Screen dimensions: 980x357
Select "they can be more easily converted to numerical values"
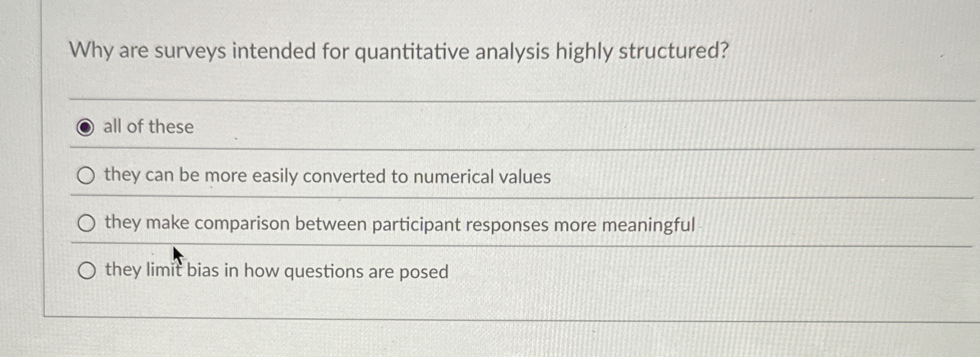pos(86,175)
